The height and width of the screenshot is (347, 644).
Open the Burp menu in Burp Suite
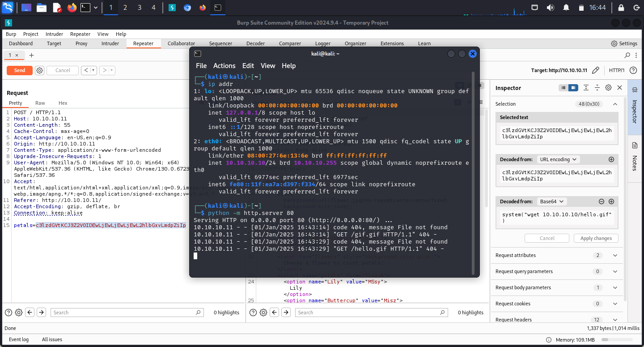coord(11,34)
